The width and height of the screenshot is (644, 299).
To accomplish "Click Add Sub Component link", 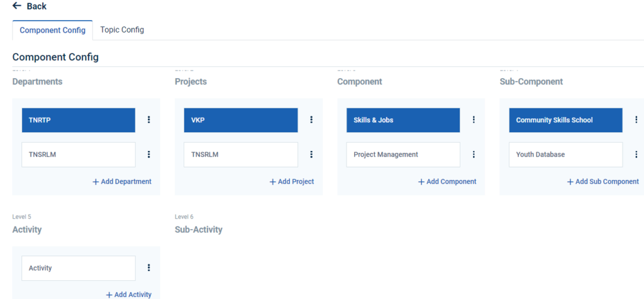I will click(x=602, y=181).
